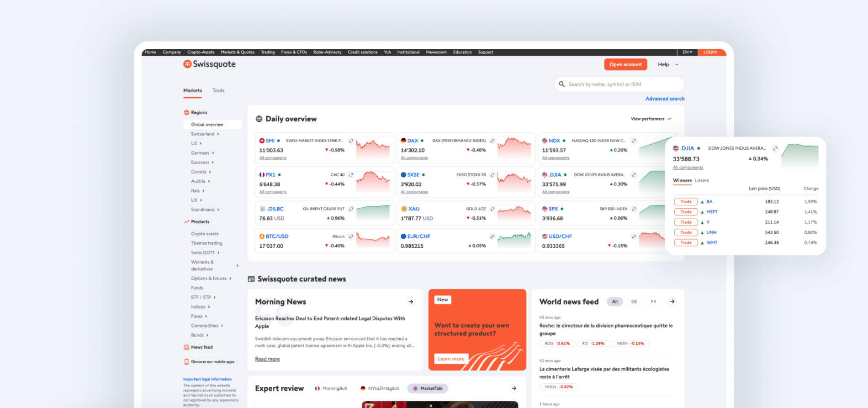Expand the SPX S&P 500 card icon
The width and height of the screenshot is (868, 408).
coord(634,209)
